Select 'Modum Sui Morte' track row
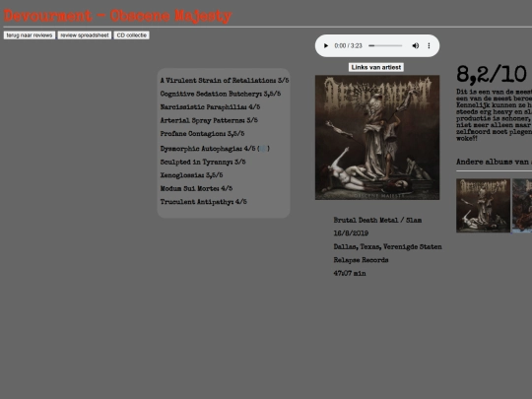This screenshot has height=399, width=532. (x=196, y=188)
